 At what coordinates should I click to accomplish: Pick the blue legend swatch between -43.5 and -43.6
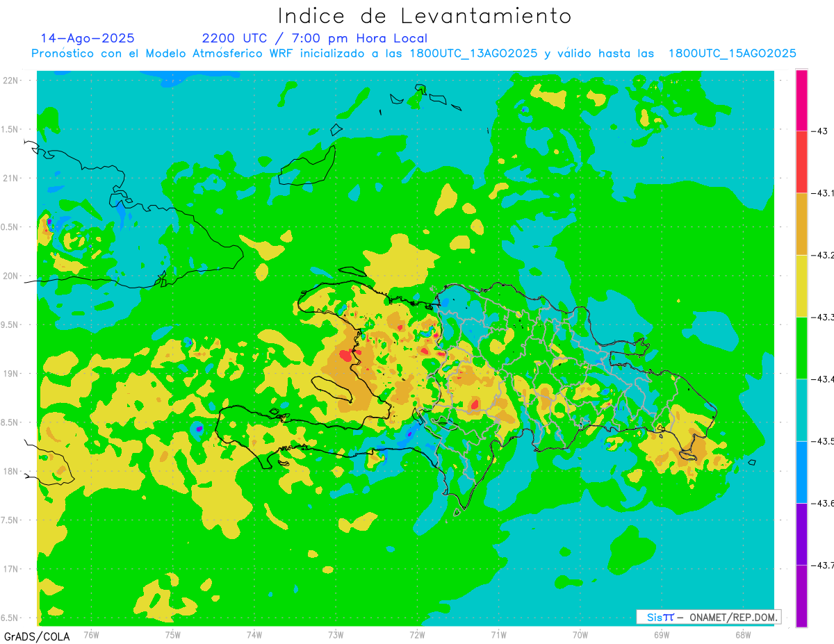(x=801, y=472)
